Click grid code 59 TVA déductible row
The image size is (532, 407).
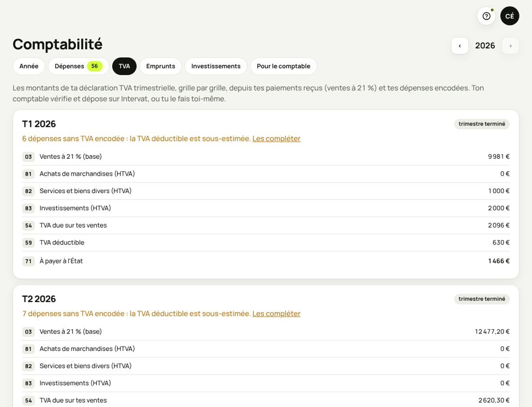(266, 243)
